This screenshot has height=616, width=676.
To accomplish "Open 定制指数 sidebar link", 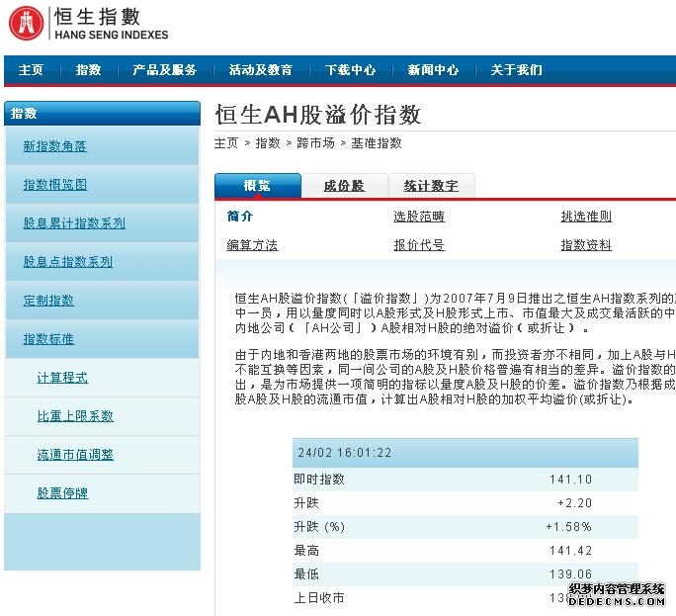I will [x=48, y=301].
